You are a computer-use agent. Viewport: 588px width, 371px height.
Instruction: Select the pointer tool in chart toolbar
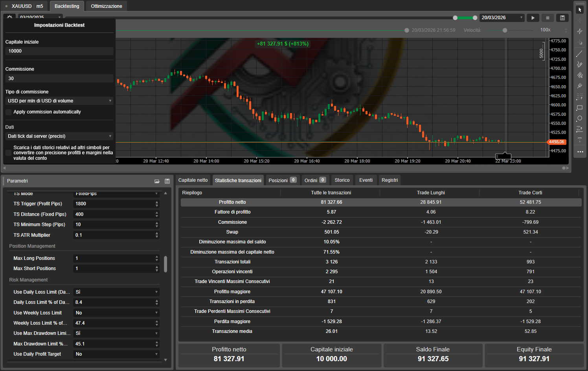[580, 9]
